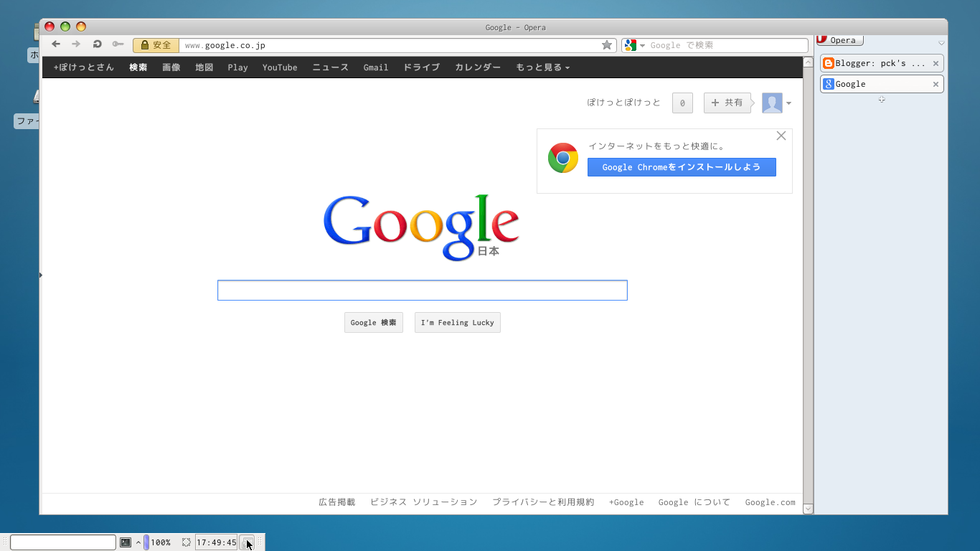Open the Google について footer link

click(694, 502)
